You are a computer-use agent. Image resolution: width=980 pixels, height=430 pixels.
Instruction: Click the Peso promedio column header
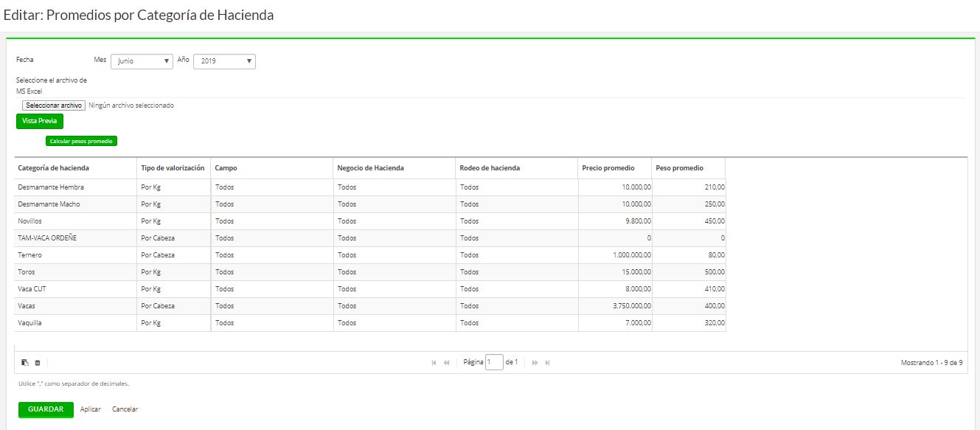[x=688, y=168]
